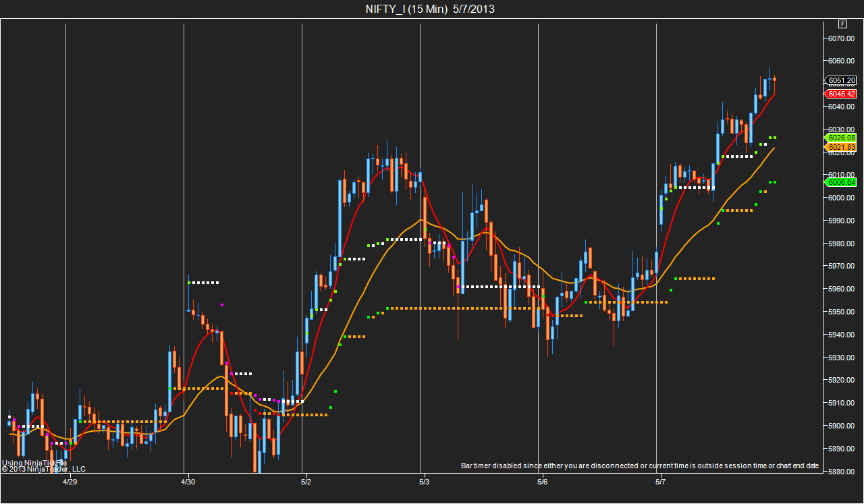The image size is (864, 504).
Task: Click the 6060.00 price axis label
Action: click(x=842, y=61)
